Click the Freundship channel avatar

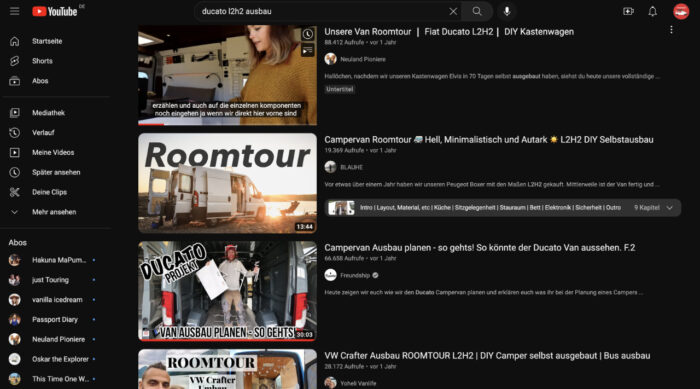330,275
